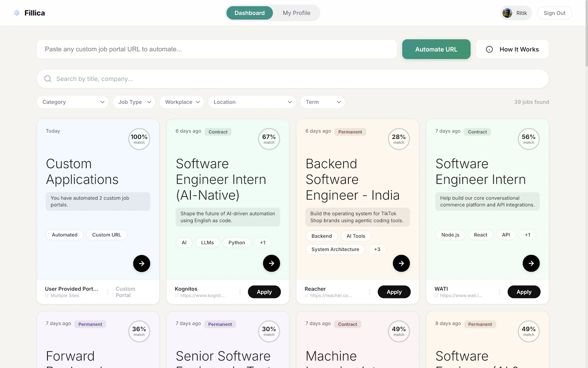Click external link icon beside Reacher URL
The height and width of the screenshot is (368, 588).
(306, 296)
